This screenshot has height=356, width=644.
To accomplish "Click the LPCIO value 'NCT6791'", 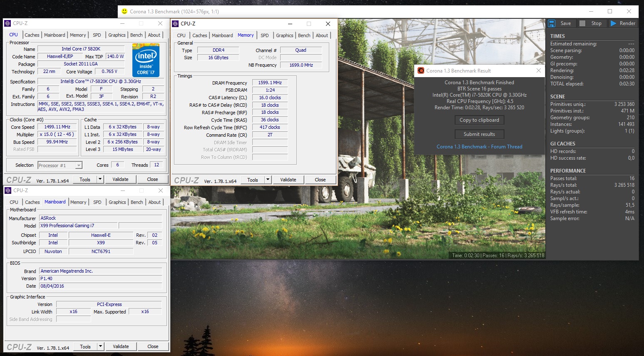I will [101, 251].
